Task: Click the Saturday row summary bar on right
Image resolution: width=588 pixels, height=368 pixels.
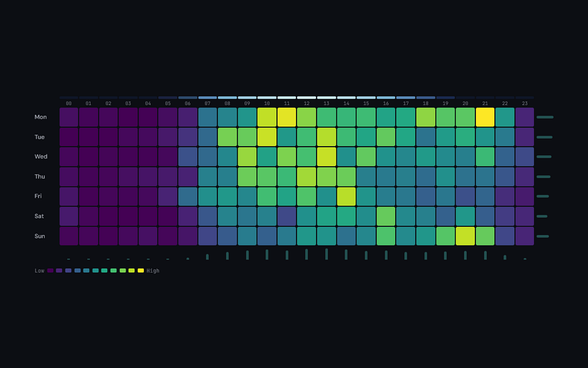Action: (542, 217)
